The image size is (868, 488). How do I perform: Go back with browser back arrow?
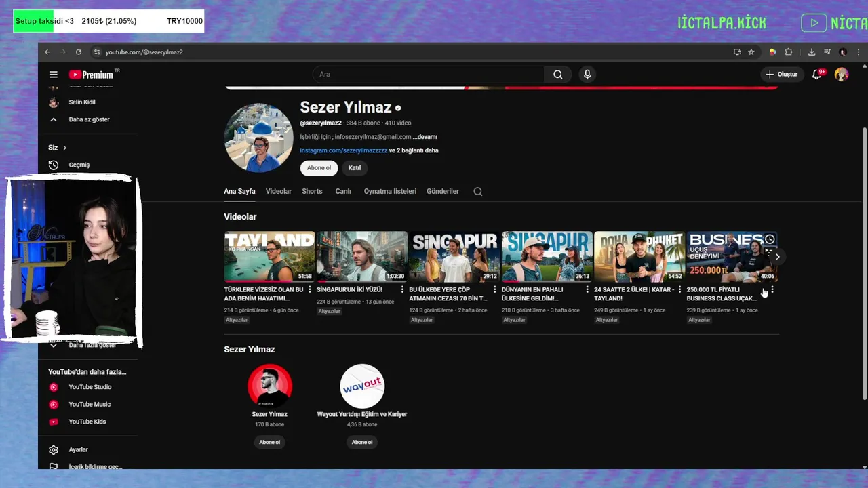pos(47,52)
